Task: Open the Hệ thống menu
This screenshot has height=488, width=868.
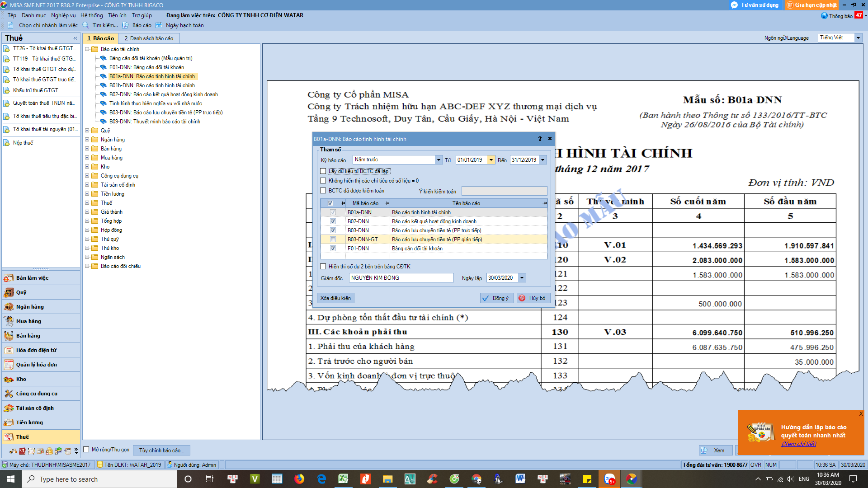Action: tap(92, 15)
